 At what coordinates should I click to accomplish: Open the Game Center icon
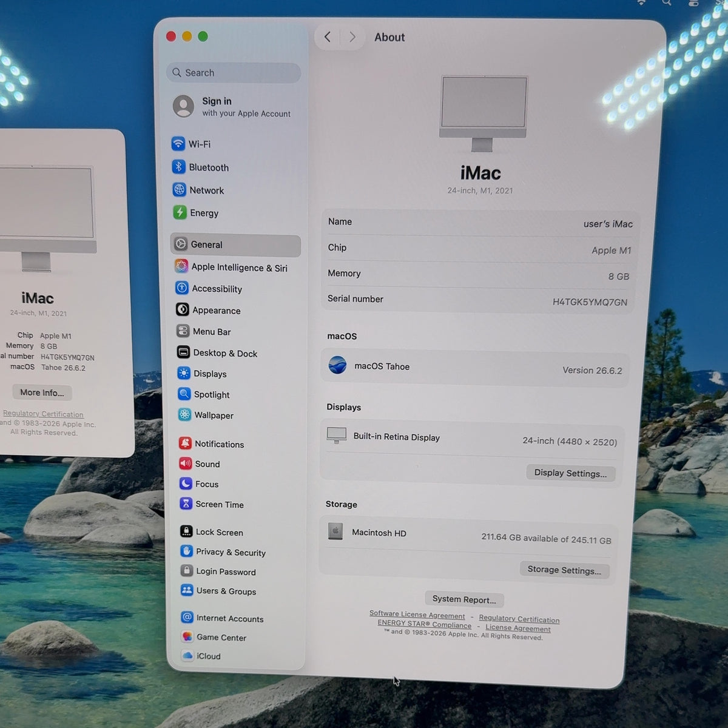click(x=187, y=636)
